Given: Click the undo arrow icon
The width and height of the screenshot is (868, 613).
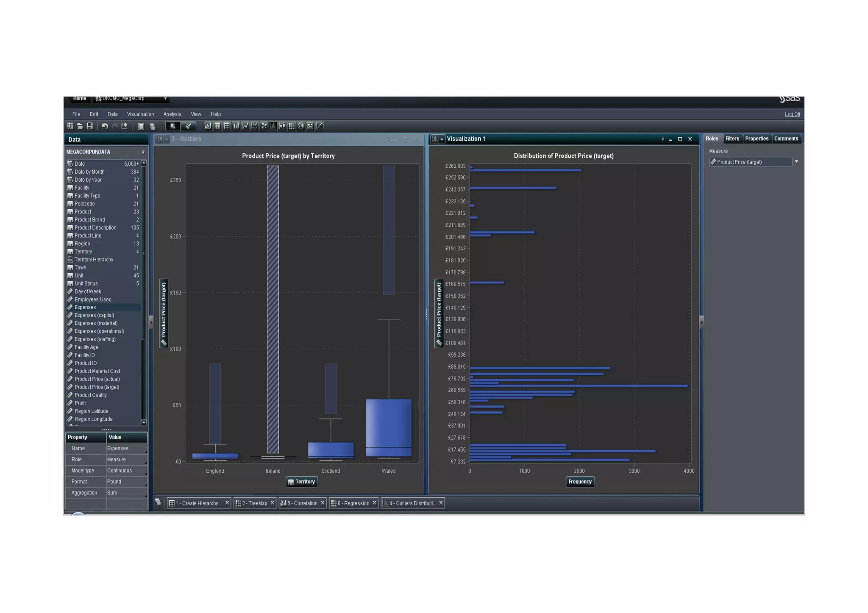Looking at the screenshot, I should click(x=105, y=126).
